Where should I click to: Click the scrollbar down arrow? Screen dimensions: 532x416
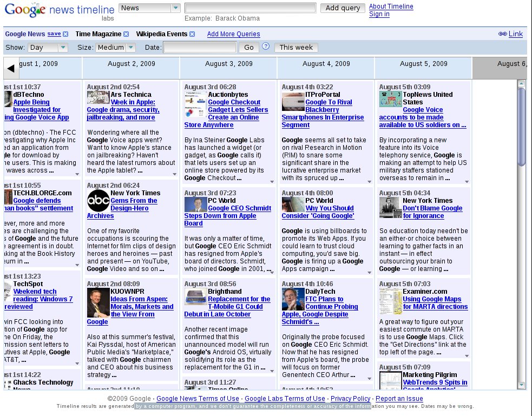point(522,385)
